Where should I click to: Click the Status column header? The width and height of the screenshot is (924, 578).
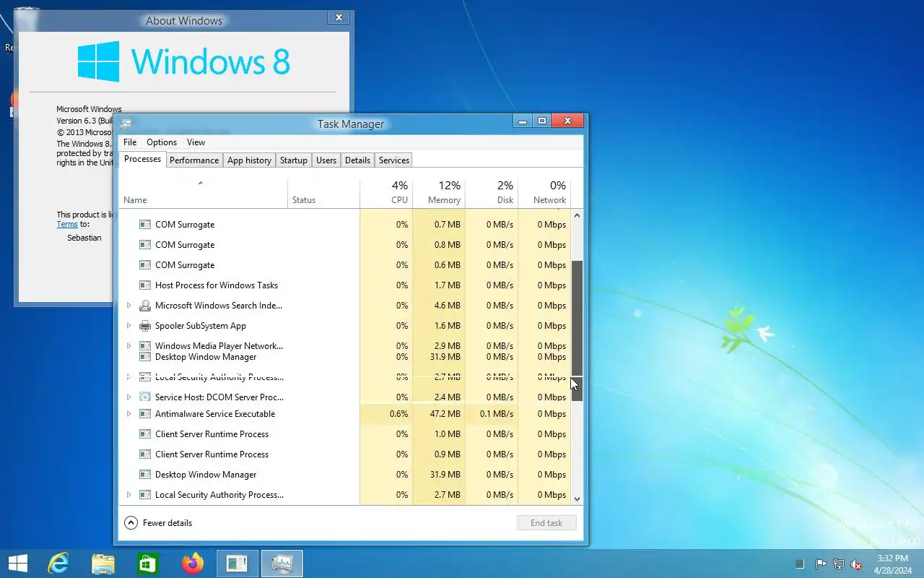323,193
